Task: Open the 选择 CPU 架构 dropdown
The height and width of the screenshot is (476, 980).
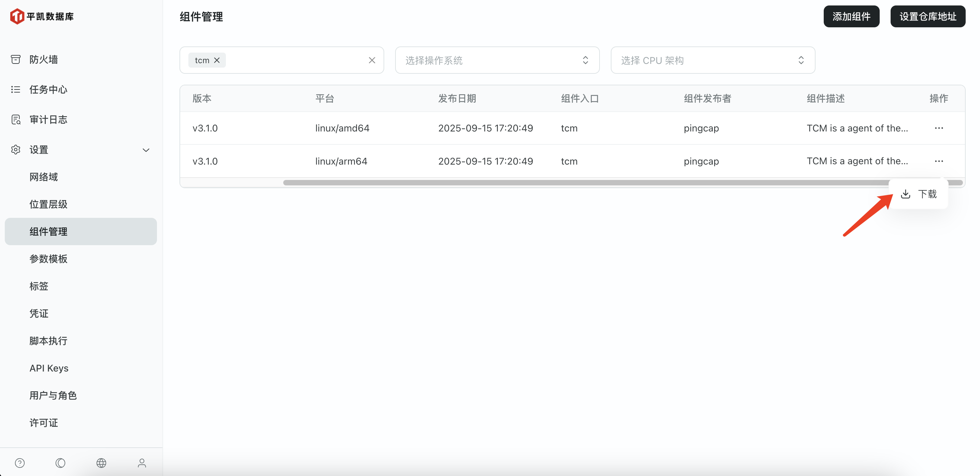Action: 712,60
